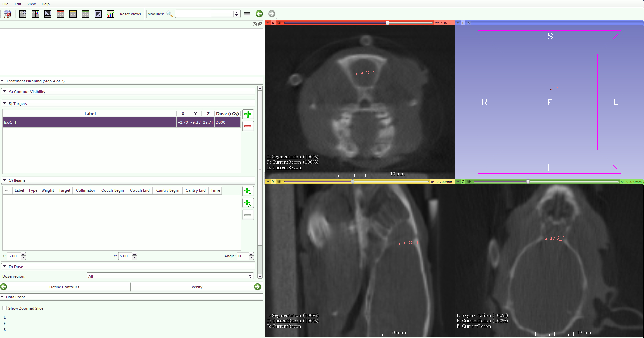This screenshot has height=338, width=644.
Task: Click the red slice offset slider handle
Action: click(387, 23)
